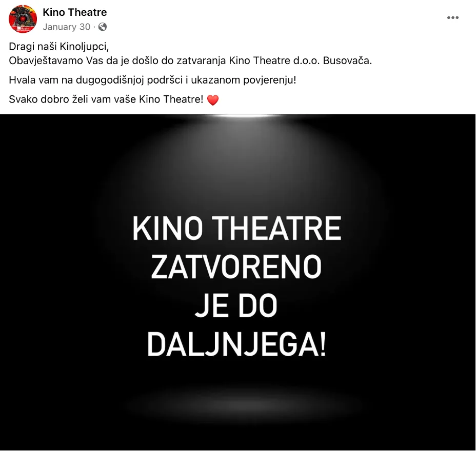The height and width of the screenshot is (451, 476).
Task: Click the JE DO line in image
Action: point(236,305)
